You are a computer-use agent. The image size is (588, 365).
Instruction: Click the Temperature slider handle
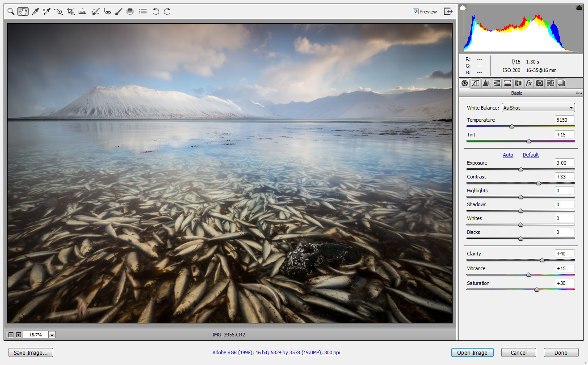pos(512,127)
